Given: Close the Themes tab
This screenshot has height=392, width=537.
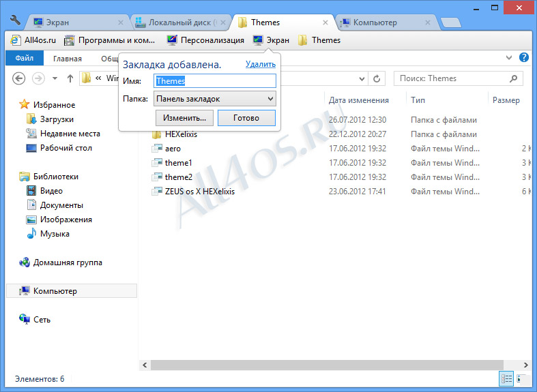Looking at the screenshot, I should tap(325, 22).
